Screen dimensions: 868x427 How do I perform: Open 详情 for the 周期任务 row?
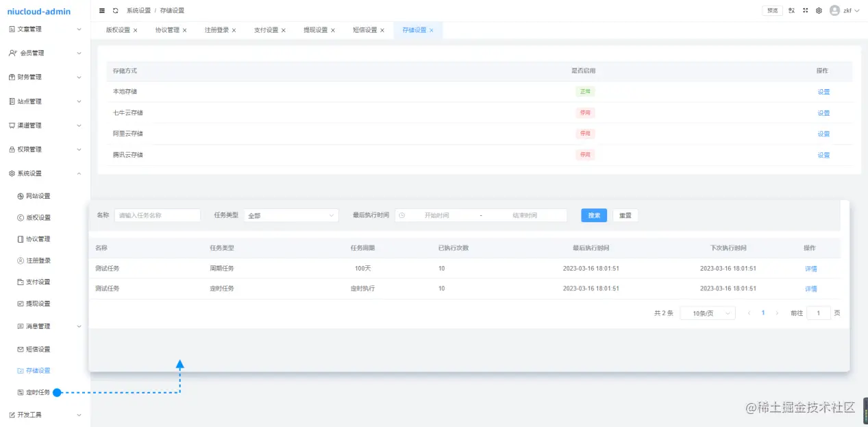click(811, 269)
